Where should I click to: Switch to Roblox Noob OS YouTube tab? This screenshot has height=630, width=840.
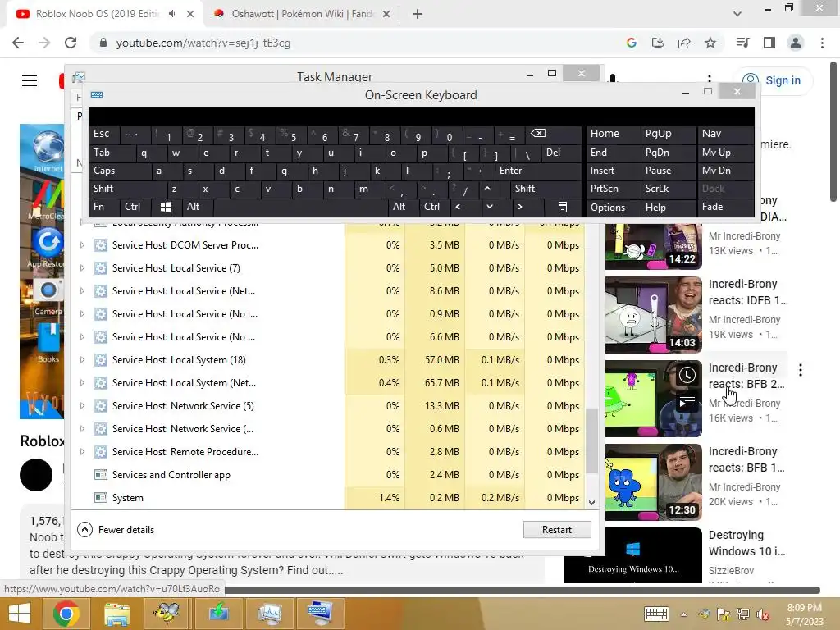(x=97, y=14)
